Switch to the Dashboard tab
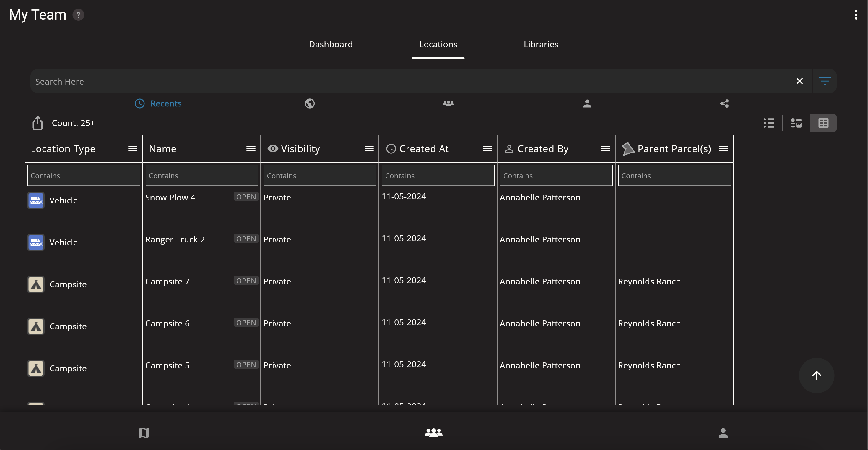The height and width of the screenshot is (450, 868). coord(331,44)
